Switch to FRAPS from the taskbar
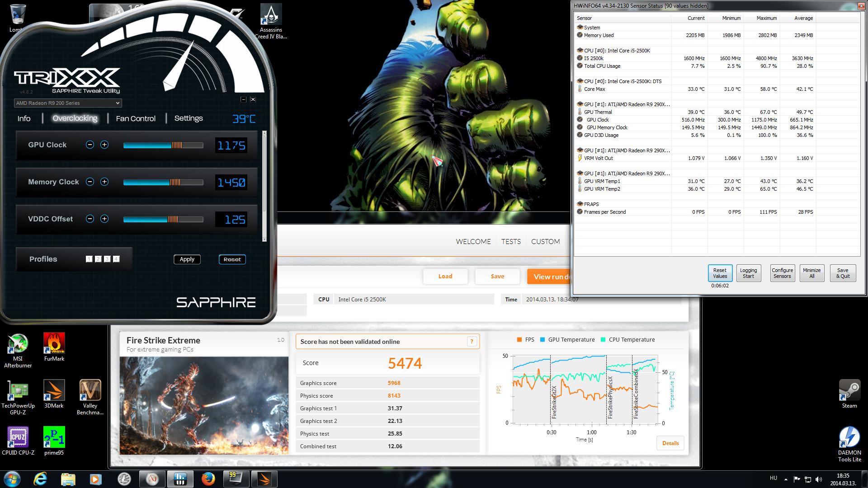The height and width of the screenshot is (488, 868). 236,479
